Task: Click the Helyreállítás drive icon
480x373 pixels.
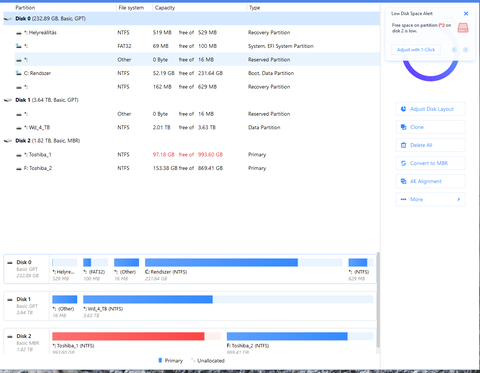Action: click(19, 33)
